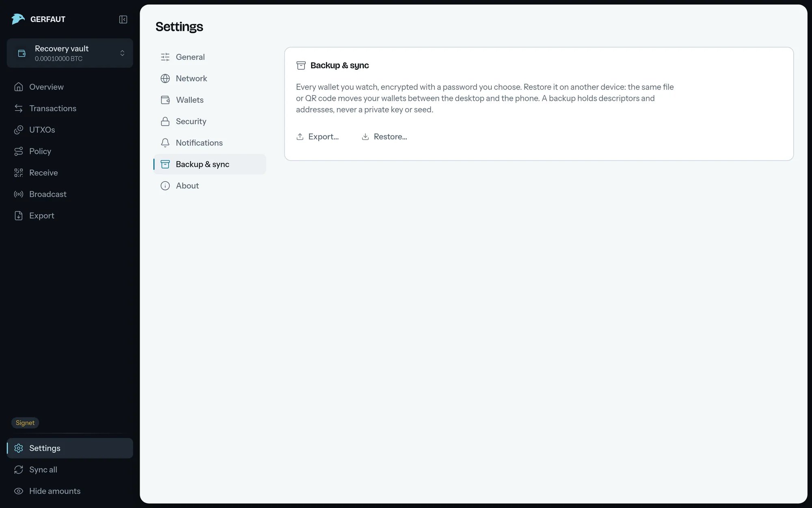Toggle Hide amounts
This screenshot has width=812, height=508.
click(x=70, y=491)
